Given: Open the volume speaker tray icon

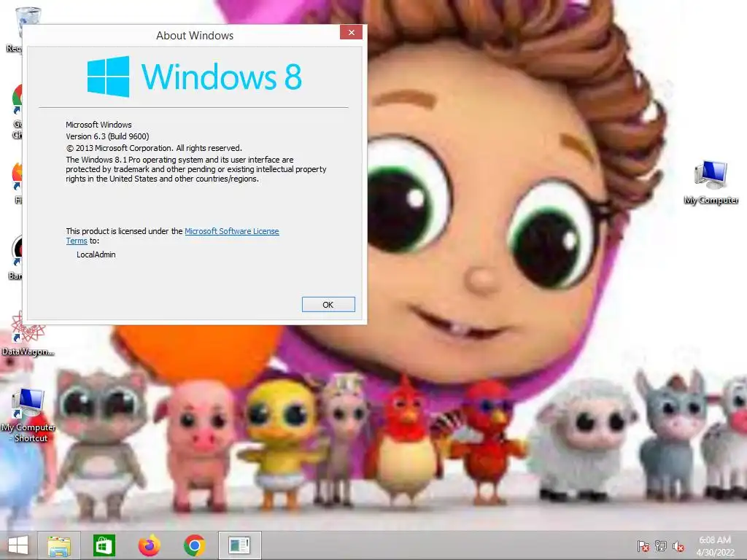Looking at the screenshot, I should coord(678,546).
